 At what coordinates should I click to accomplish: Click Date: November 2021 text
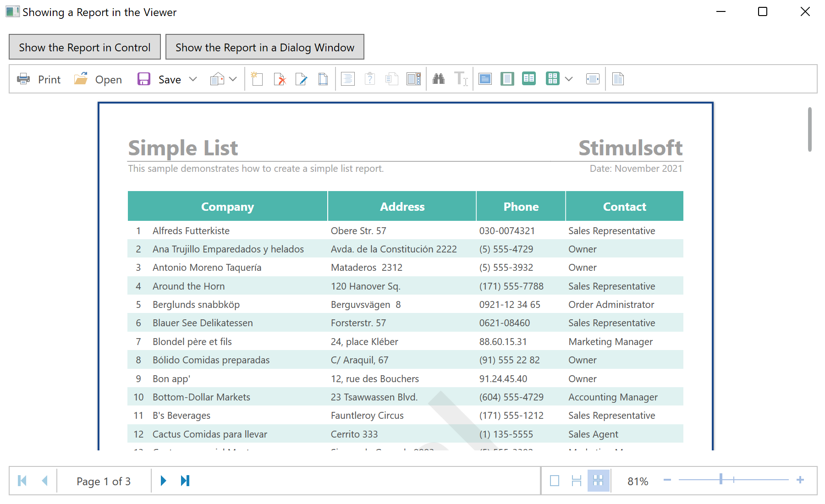[x=636, y=169]
